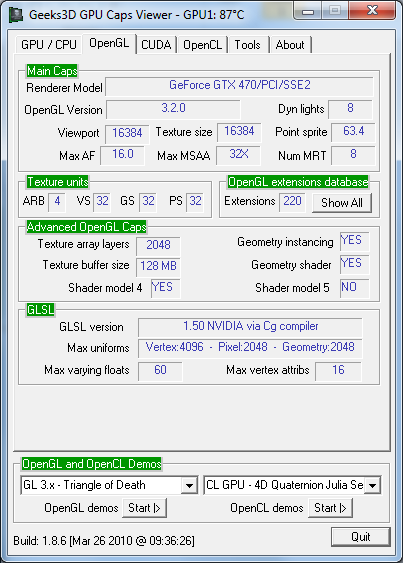Click the OpenGL demos label
This screenshot has width=403, height=563.
81,508
